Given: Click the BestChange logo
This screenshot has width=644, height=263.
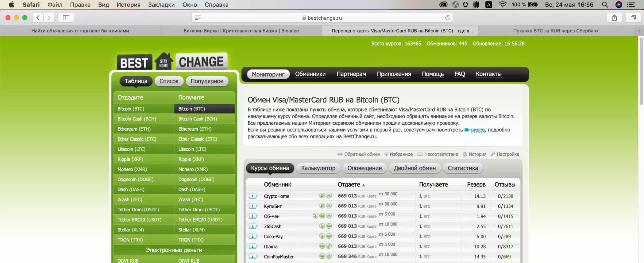Looking at the screenshot, I should point(172,61).
